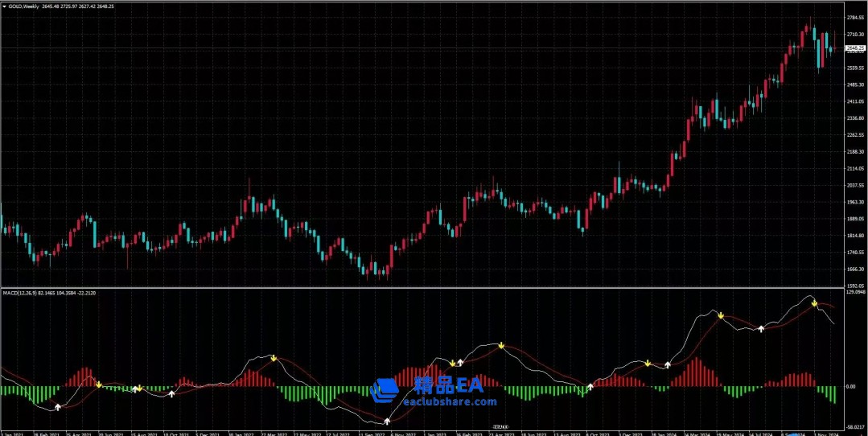Click the highlighted 2648.25 current price tag
The height and width of the screenshot is (436, 868).
(854, 48)
